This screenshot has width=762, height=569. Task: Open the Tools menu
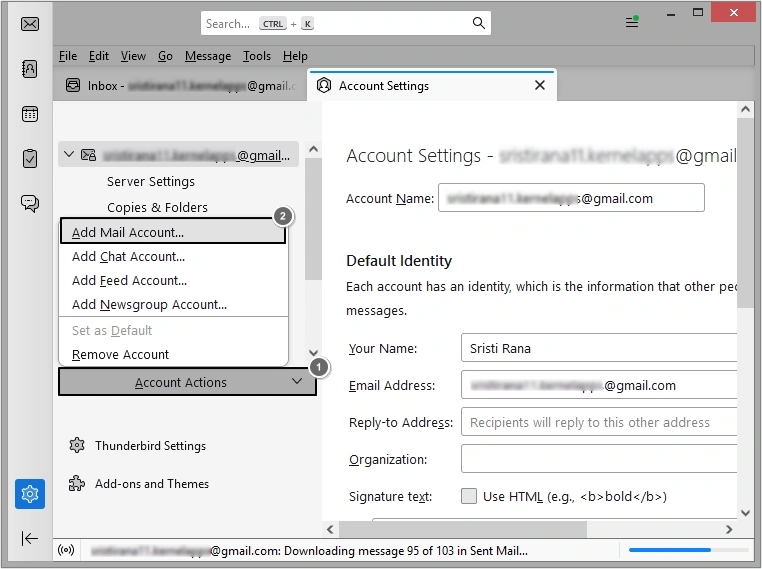tap(257, 56)
